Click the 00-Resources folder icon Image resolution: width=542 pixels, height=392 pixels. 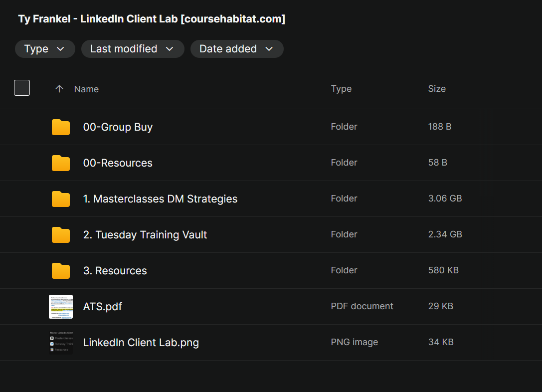61,163
